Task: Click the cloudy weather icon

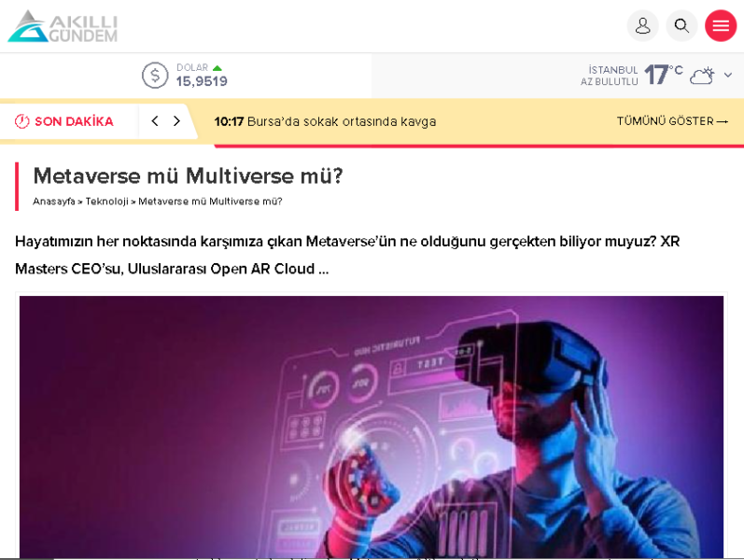Action: [x=702, y=76]
